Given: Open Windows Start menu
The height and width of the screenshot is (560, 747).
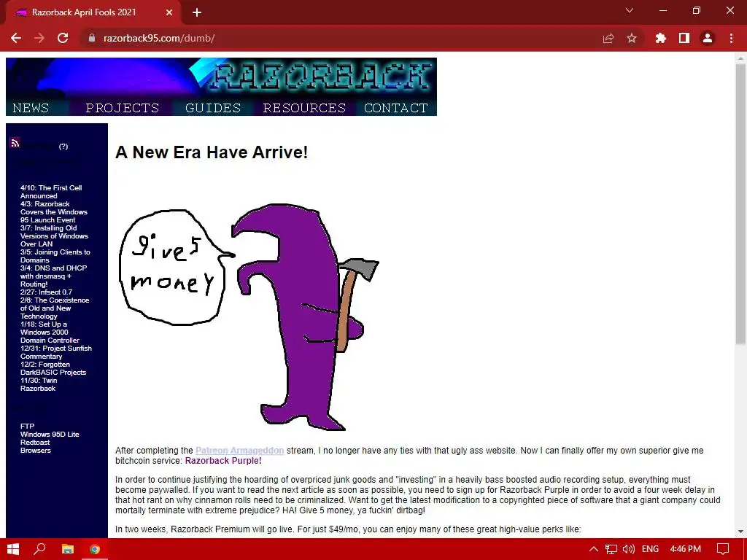Looking at the screenshot, I should click(13, 549).
